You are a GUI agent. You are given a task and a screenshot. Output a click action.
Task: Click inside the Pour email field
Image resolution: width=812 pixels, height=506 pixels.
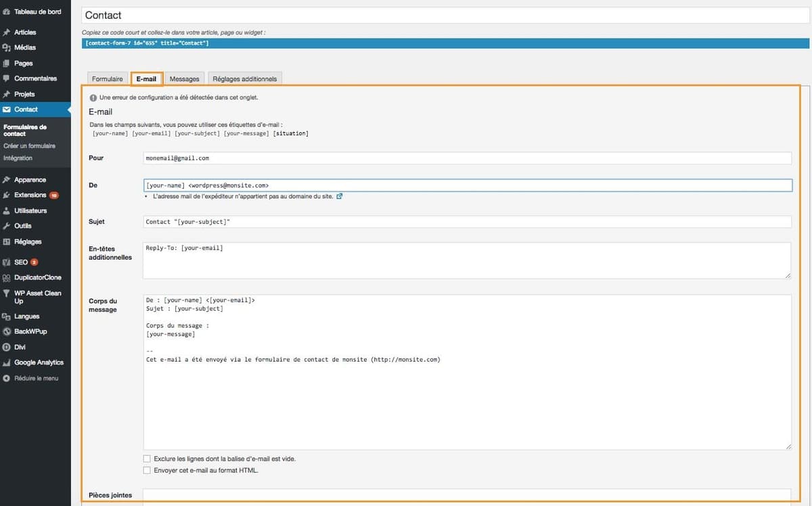pyautogui.click(x=406, y=158)
